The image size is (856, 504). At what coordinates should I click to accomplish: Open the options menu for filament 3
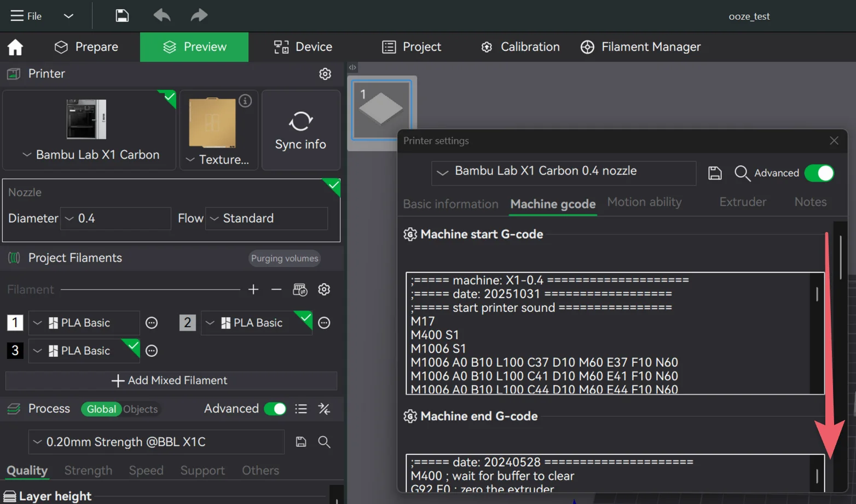[x=152, y=351]
